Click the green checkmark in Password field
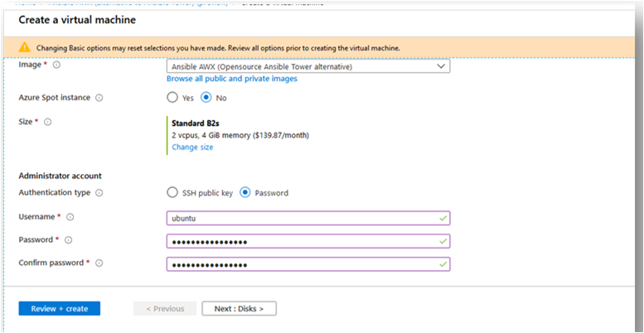 point(443,241)
